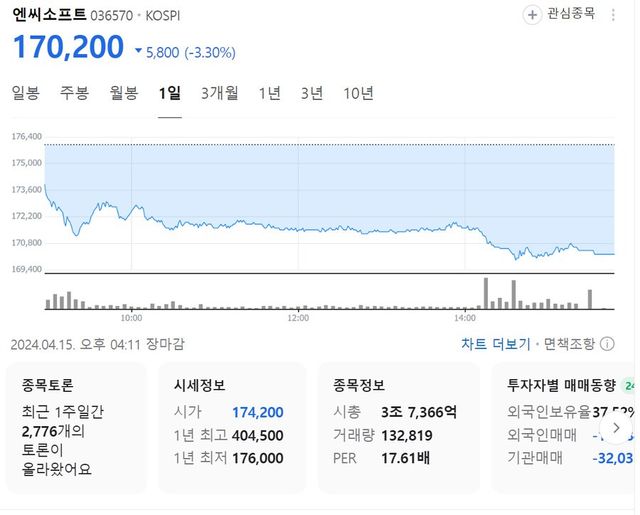This screenshot has height=515, width=640.
Task: Switch chart to the 1년 period
Action: click(270, 93)
